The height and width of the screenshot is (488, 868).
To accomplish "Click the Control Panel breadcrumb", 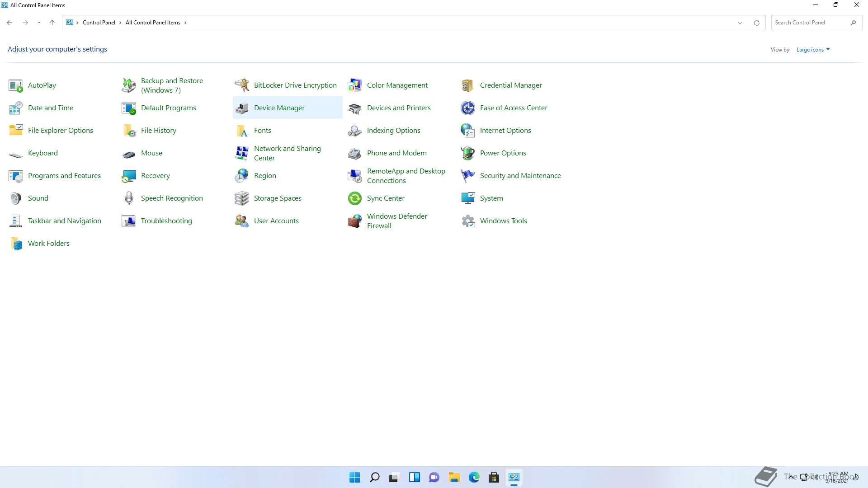I will click(99, 23).
